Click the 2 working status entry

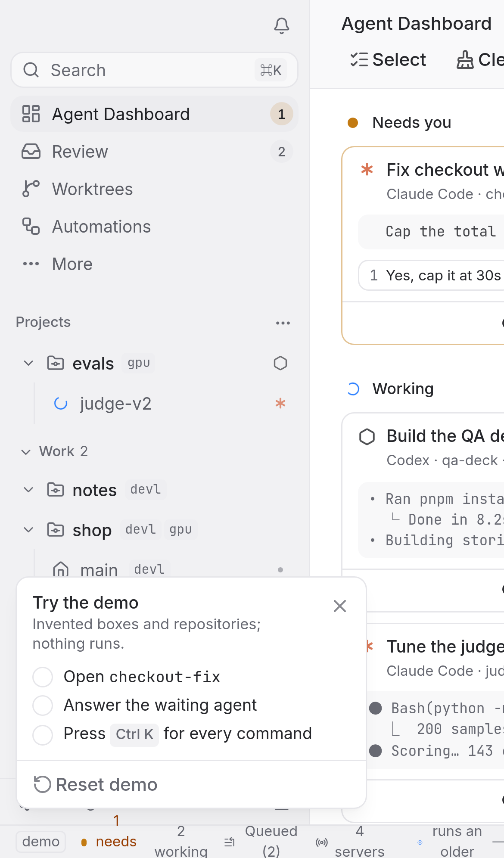point(181,841)
